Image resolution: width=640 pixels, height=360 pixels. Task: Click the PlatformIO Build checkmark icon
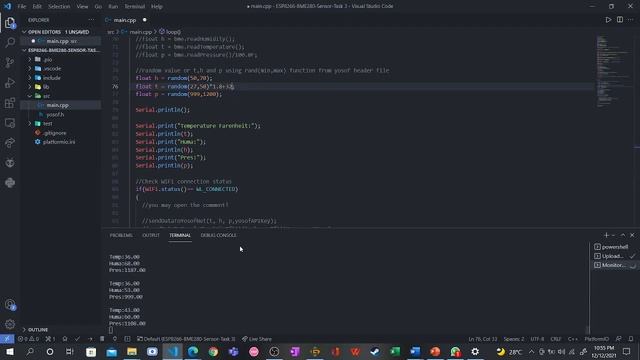point(77,339)
